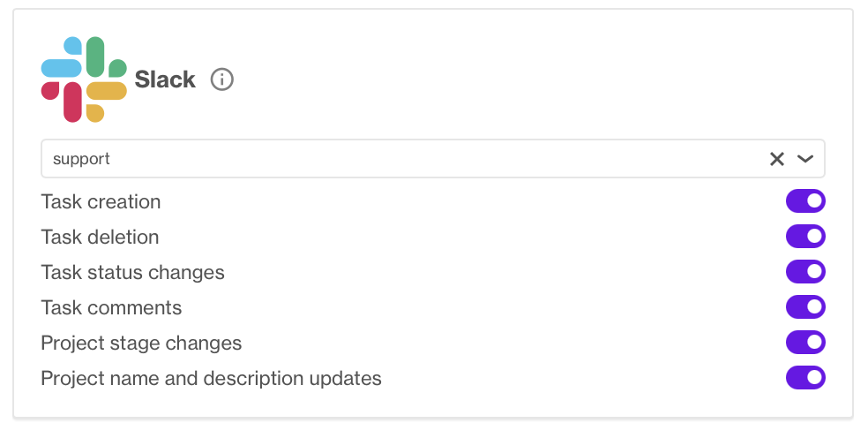This screenshot has height=438, width=868.
Task: Click the selected 'support' value text
Action: [x=81, y=159]
